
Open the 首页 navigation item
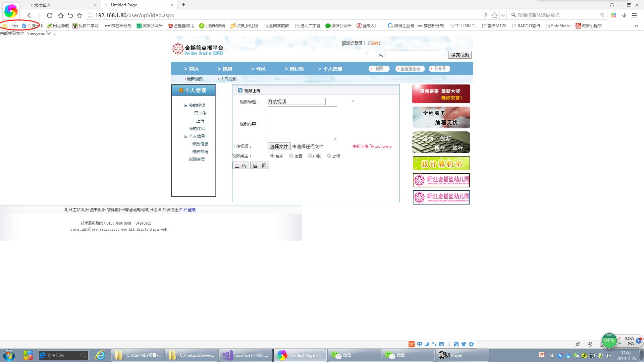191,69
